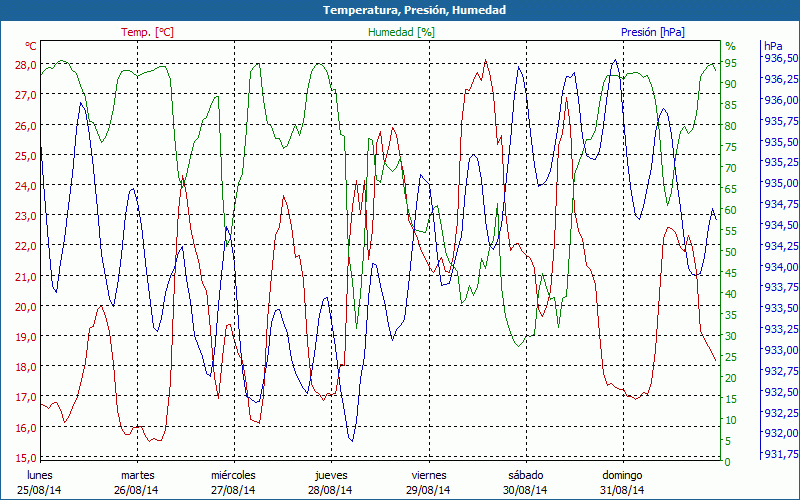
Task: Click the 'viernes' day label
Action: [429, 476]
